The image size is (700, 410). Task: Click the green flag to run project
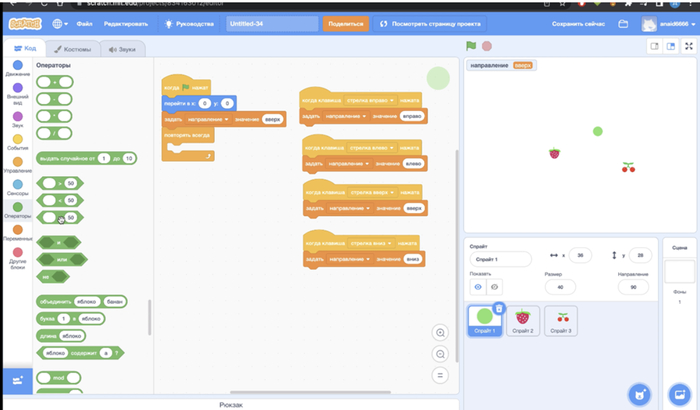[471, 46]
